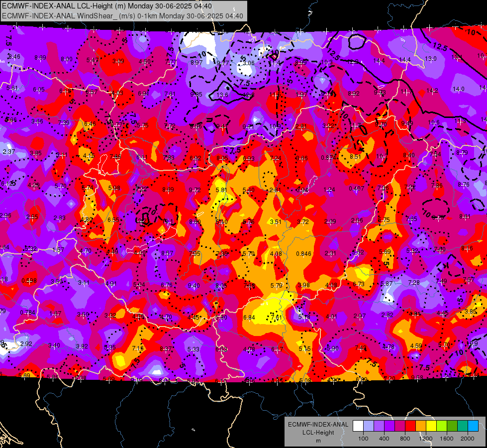Click the dark green legend swatch

(x=452, y=426)
